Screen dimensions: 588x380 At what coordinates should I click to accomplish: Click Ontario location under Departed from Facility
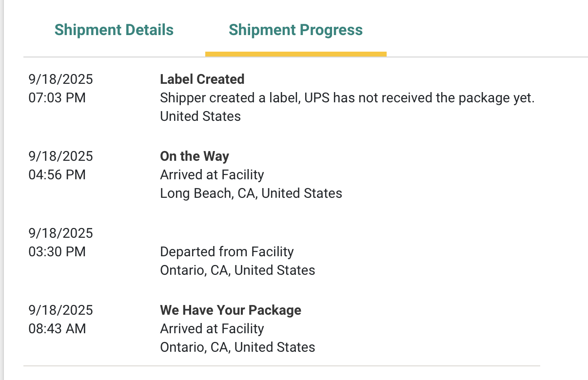point(237,270)
